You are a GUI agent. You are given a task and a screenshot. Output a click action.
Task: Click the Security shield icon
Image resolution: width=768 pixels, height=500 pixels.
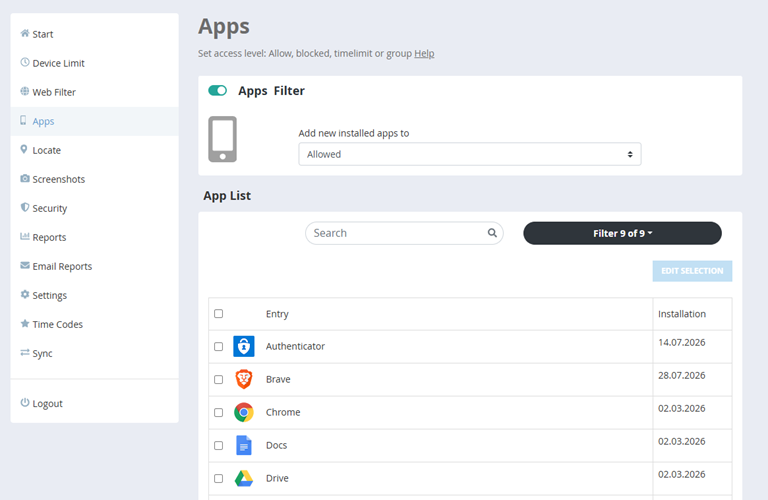[x=24, y=207]
